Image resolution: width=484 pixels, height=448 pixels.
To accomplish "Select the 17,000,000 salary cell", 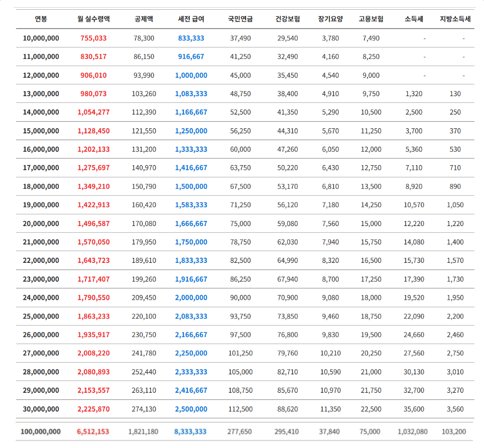I will [x=41, y=168].
